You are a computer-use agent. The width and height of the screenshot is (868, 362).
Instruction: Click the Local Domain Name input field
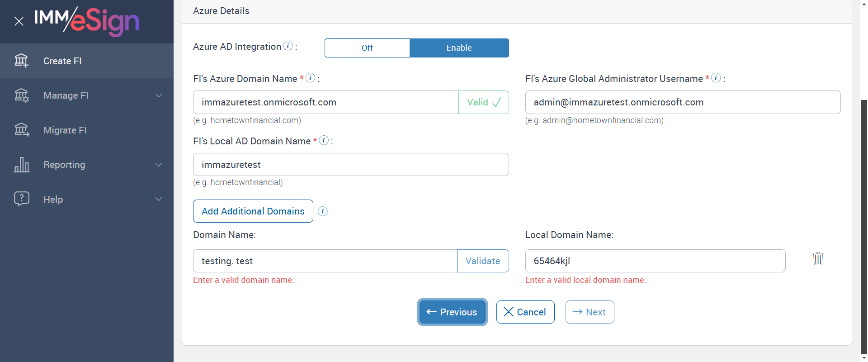click(655, 261)
